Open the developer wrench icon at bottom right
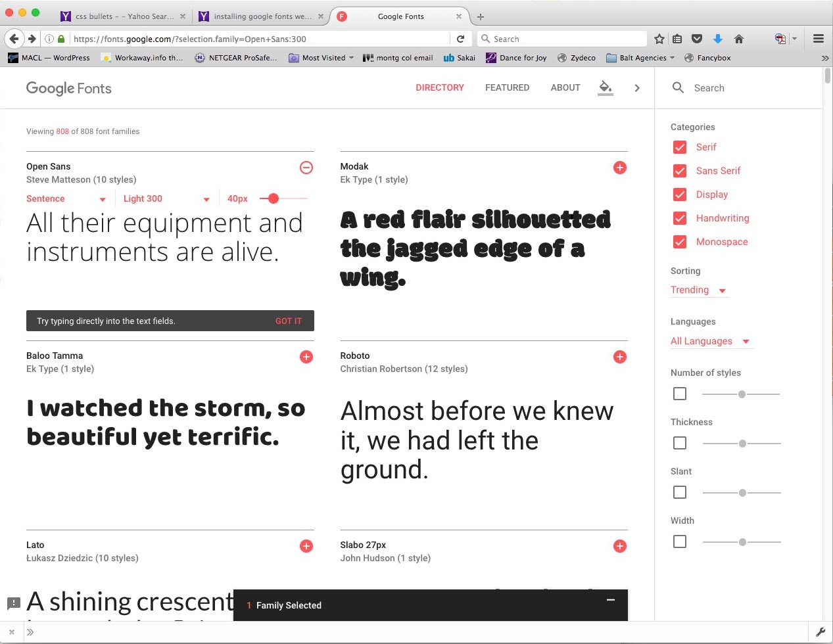833x644 pixels. coord(821,632)
